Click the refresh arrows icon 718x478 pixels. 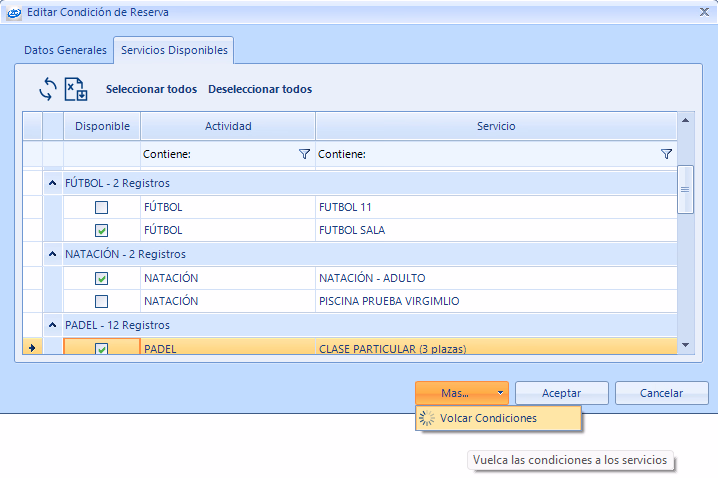(47, 89)
